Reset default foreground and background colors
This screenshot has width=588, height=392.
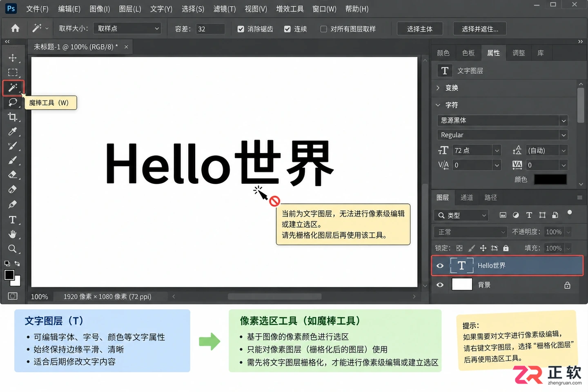pos(7,263)
